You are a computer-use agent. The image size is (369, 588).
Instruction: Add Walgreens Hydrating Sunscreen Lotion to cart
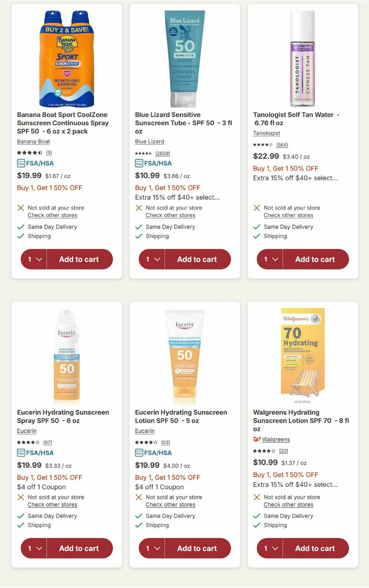[x=315, y=548]
